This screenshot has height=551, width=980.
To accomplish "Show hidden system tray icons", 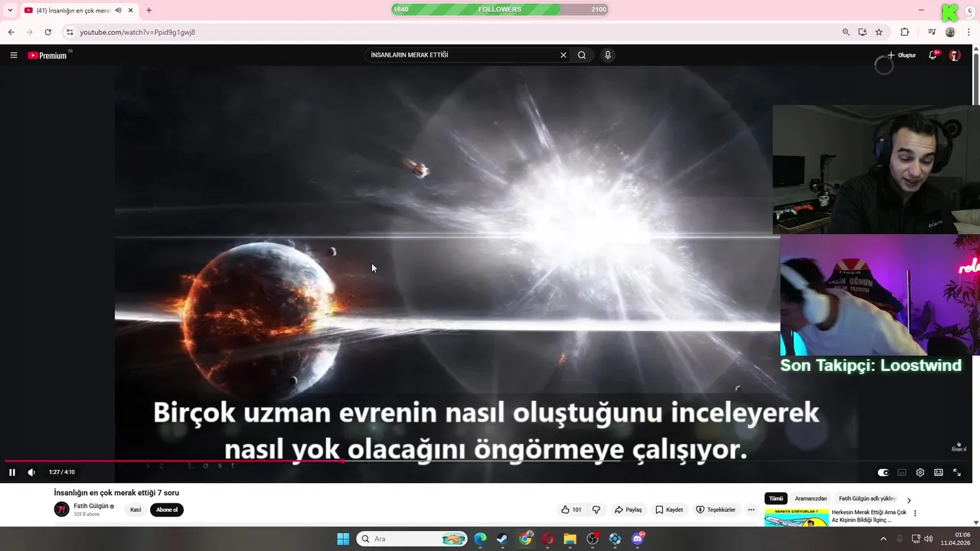I will [883, 539].
